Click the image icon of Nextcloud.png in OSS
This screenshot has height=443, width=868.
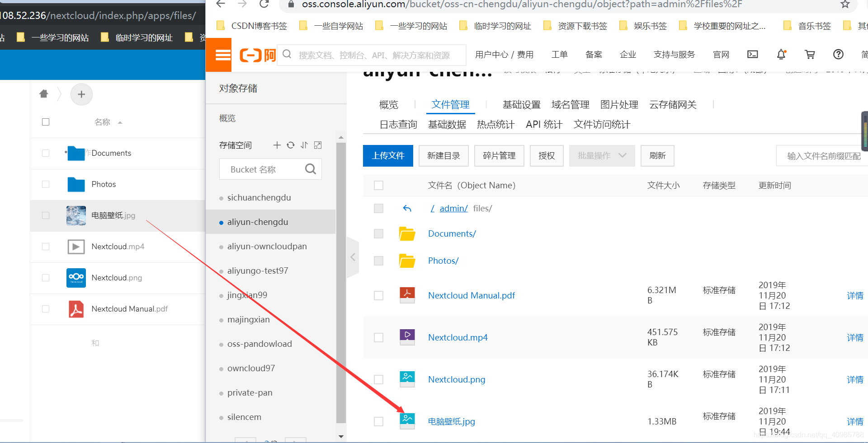pyautogui.click(x=407, y=379)
